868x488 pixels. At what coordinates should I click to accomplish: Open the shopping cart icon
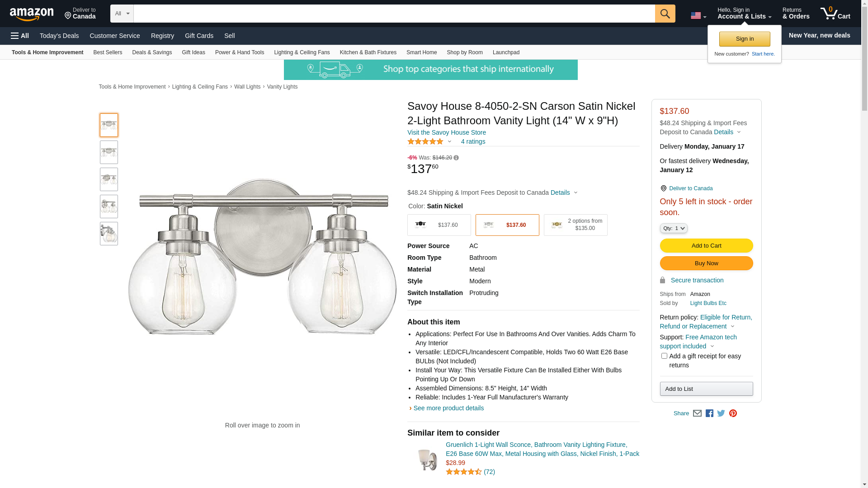tap(835, 14)
